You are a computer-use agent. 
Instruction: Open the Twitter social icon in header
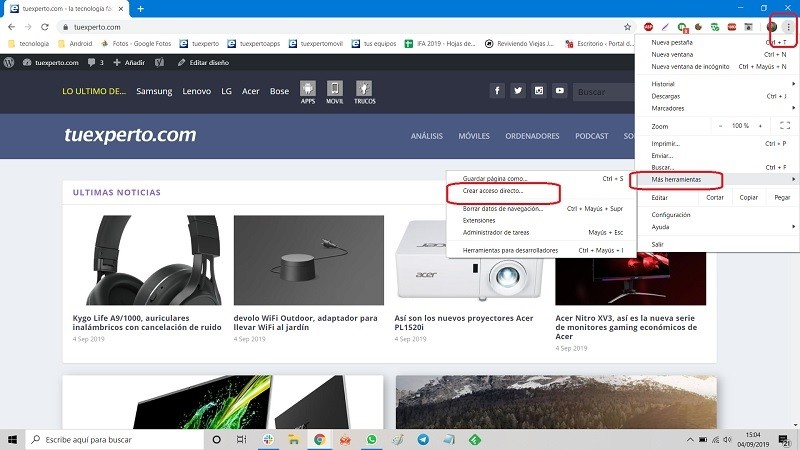coord(518,91)
